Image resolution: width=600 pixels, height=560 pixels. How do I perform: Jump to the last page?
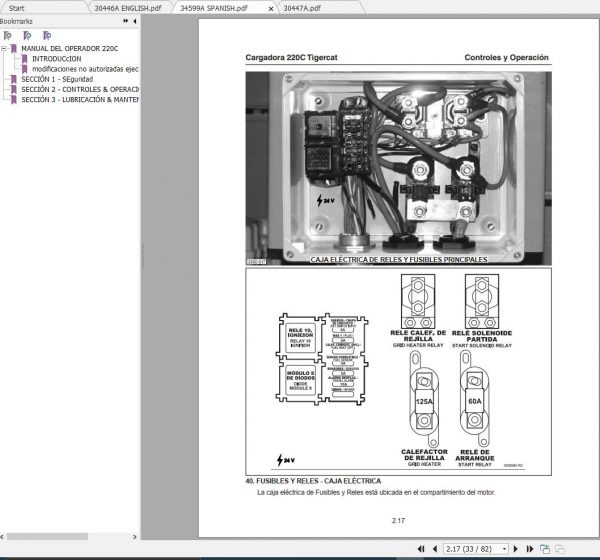(x=530, y=549)
